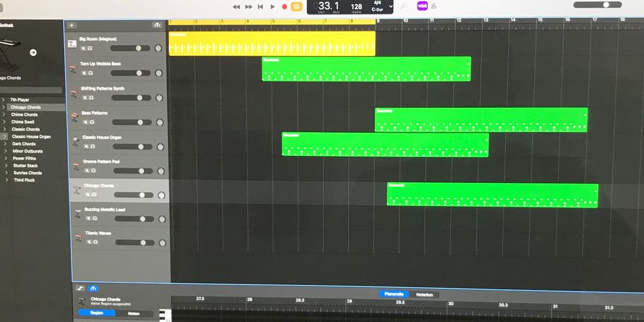644x322 pixels.
Task: Click the catch playhead button above track headers
Action: coord(157,26)
